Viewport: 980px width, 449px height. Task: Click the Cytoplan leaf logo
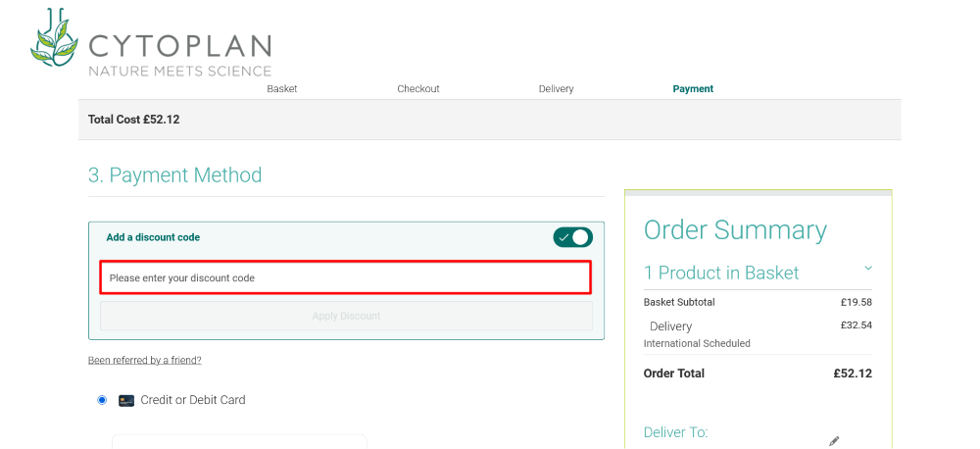pos(54,37)
